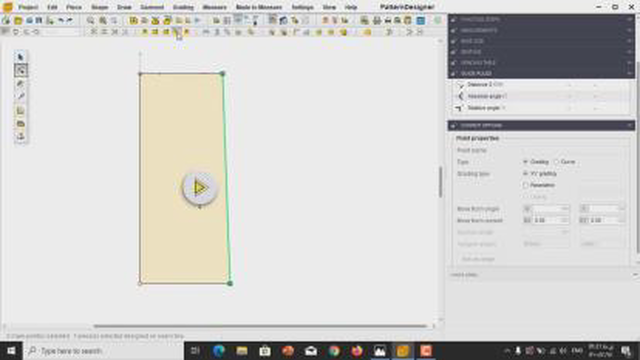Select the Grading type radio button
Viewport: 640px width, 360px height.
[526, 162]
